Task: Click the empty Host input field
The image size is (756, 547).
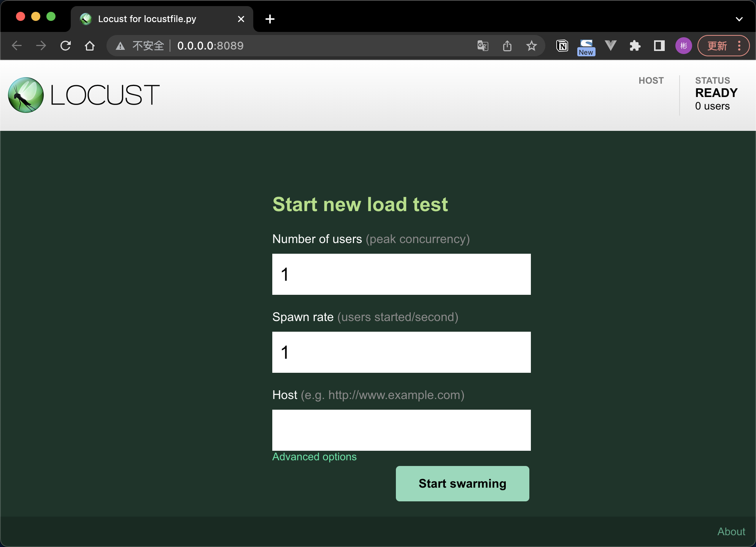Action: tap(401, 430)
